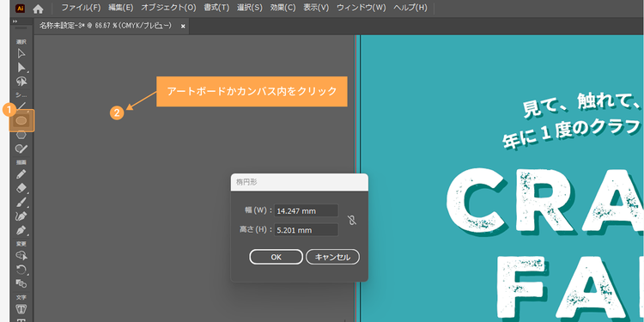This screenshot has width=644, height=322.
Task: Confirm ellipse dialog with OK
Action: point(276,257)
